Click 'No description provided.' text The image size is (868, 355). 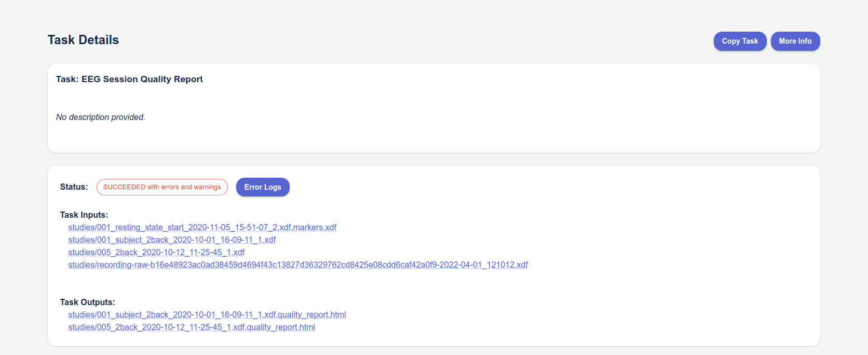click(101, 117)
